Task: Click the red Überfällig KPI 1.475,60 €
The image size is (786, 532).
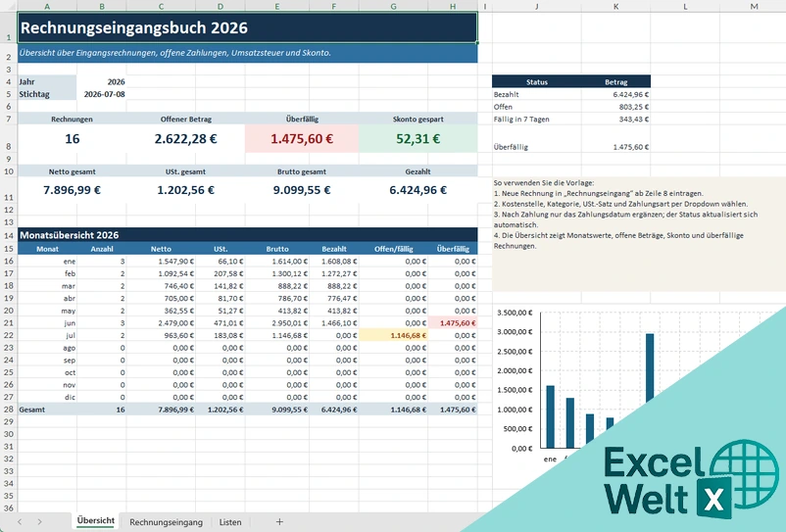Action: pos(302,139)
